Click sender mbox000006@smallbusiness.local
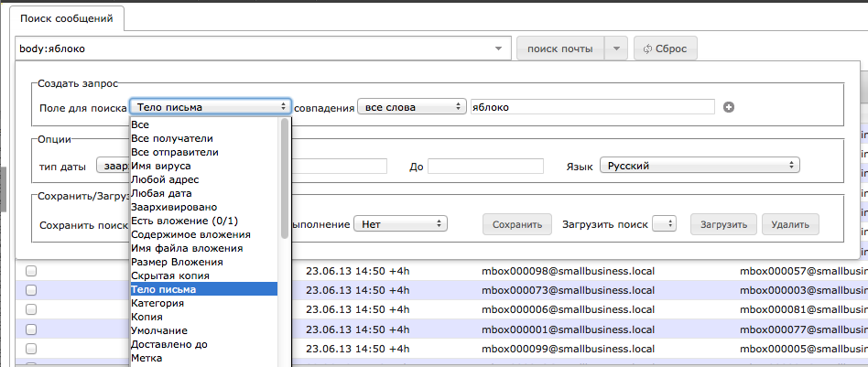868x367 pixels. click(x=568, y=309)
